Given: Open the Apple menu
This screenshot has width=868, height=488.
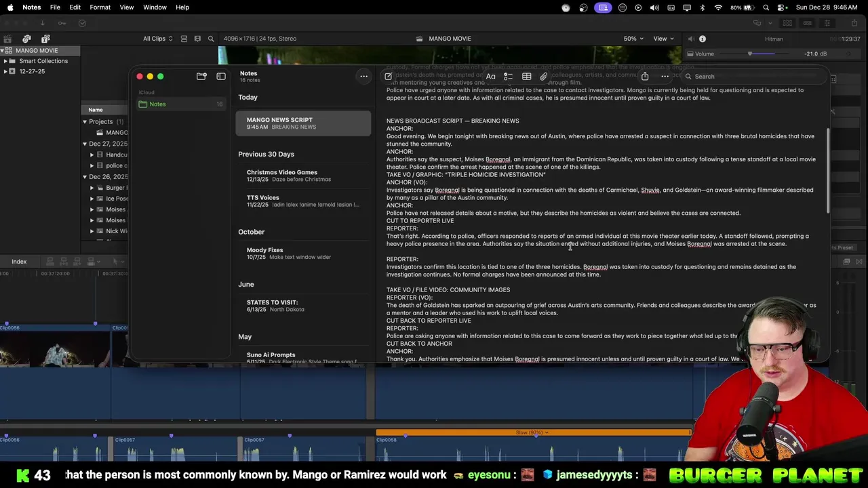Looking at the screenshot, I should coord(9,7).
